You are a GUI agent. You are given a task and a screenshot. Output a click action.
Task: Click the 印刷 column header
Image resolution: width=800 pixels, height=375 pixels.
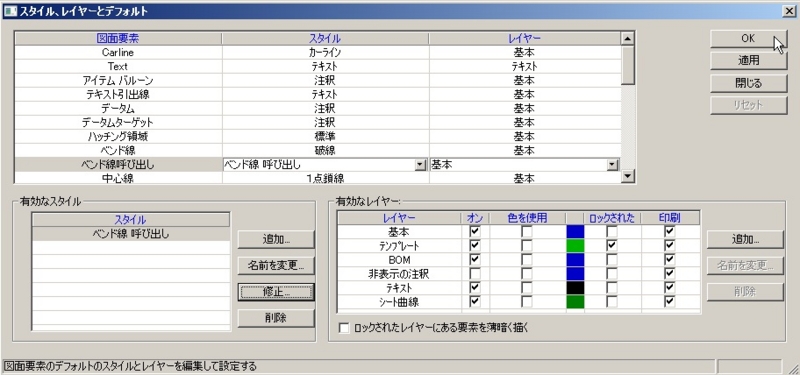tap(670, 218)
